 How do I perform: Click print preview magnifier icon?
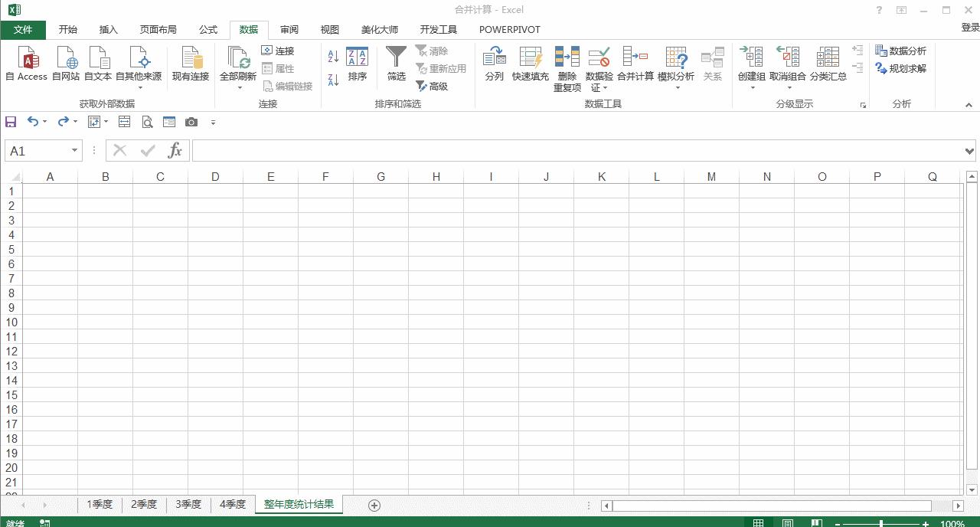(147, 122)
